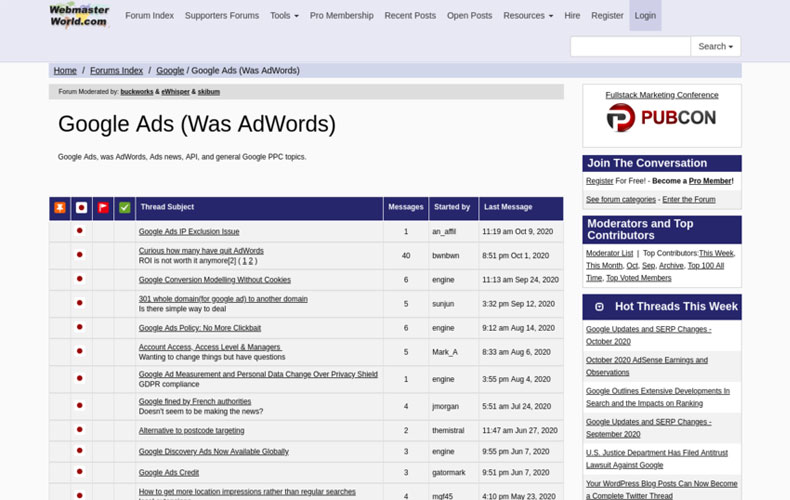
Task: Expand the Resources dropdown menu
Action: tap(528, 16)
